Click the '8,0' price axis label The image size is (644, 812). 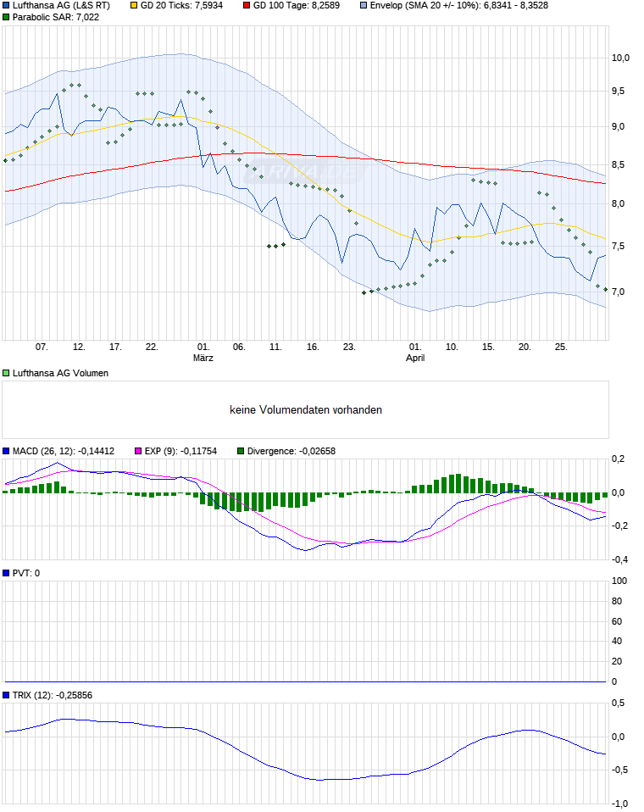618,204
